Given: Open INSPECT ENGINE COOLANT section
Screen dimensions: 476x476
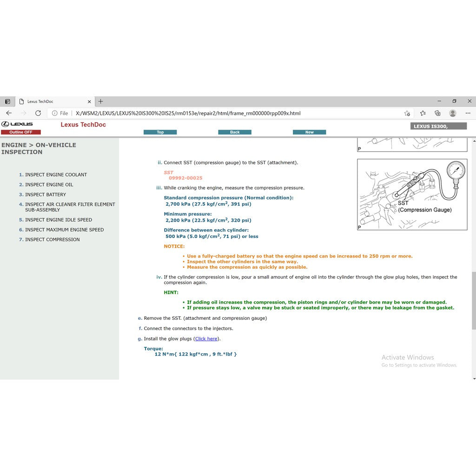Looking at the screenshot, I should click(x=56, y=175).
